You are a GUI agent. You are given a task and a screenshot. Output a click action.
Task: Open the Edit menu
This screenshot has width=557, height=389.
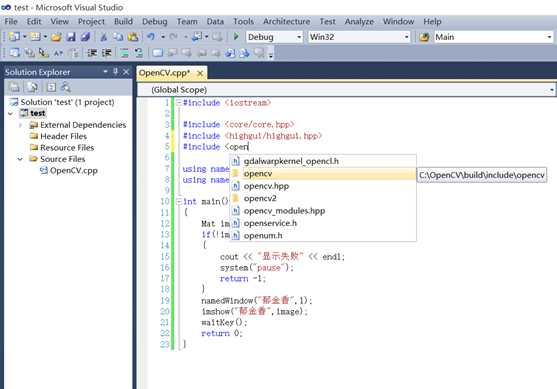pos(34,21)
